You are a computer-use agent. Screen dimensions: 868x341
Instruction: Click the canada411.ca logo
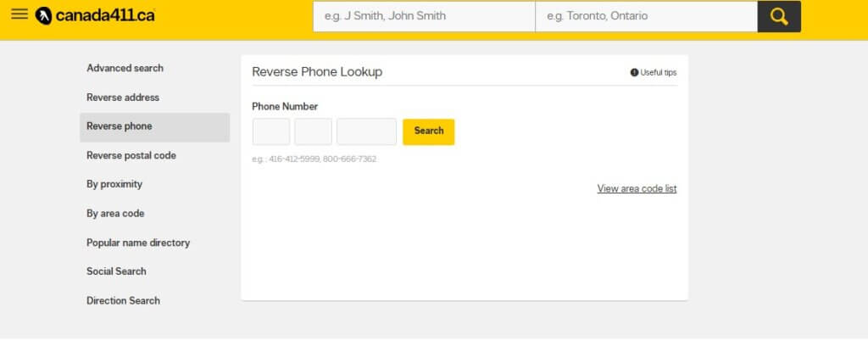[x=95, y=15]
